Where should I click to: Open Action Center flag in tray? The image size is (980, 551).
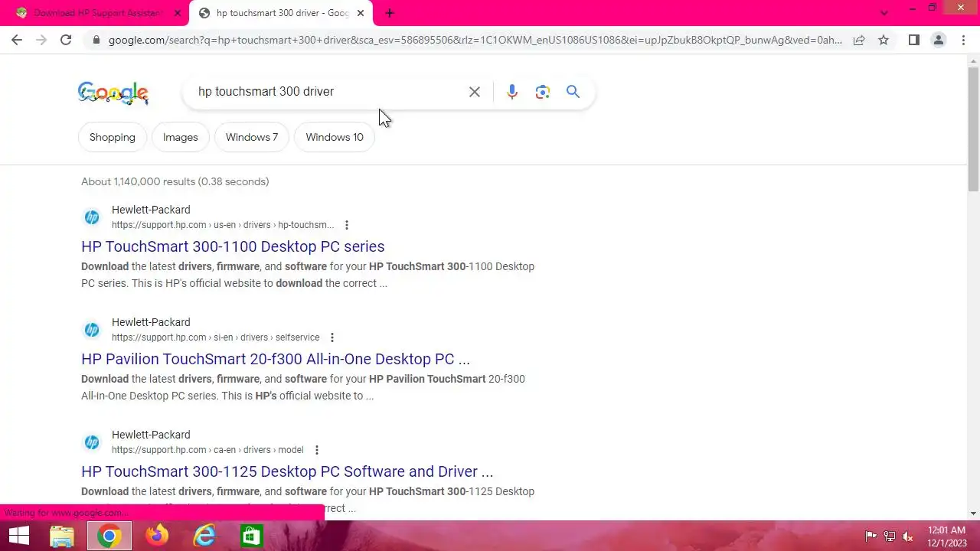[871, 536]
